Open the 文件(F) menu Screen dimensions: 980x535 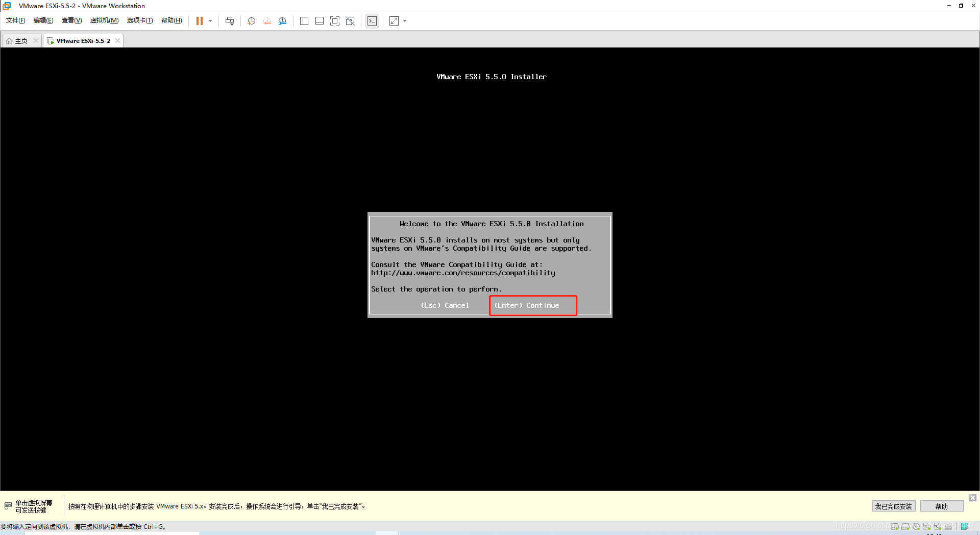click(16, 20)
